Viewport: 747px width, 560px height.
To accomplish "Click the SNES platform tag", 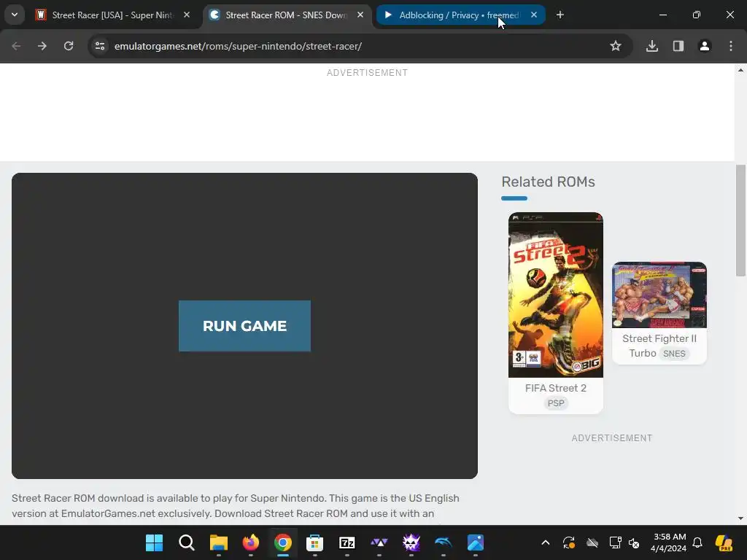I will [674, 354].
